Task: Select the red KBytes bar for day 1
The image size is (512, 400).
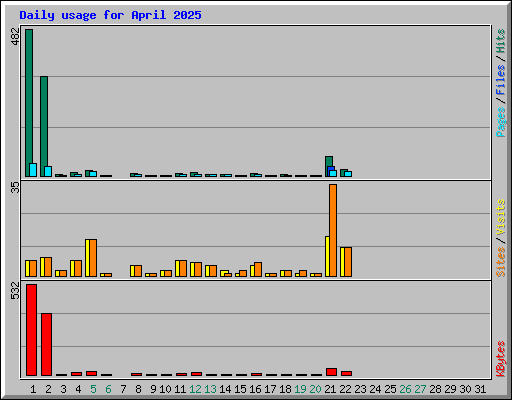Action: 31,330
